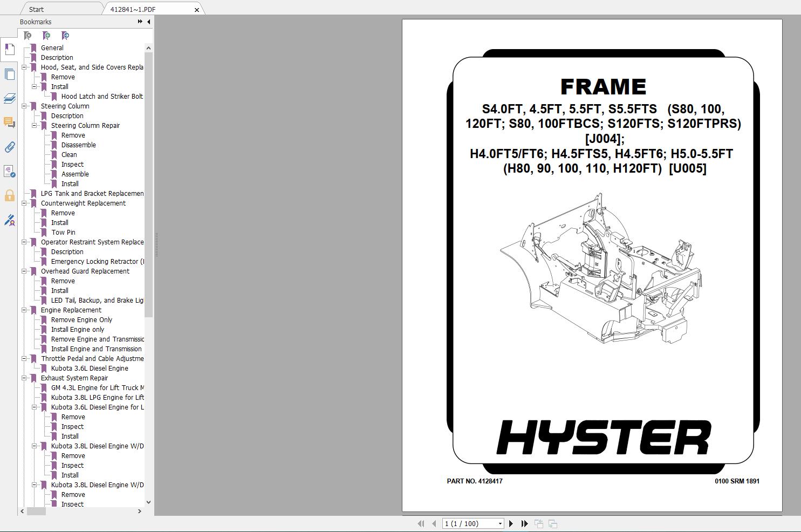Go to the Clean bookmark

[x=69, y=155]
